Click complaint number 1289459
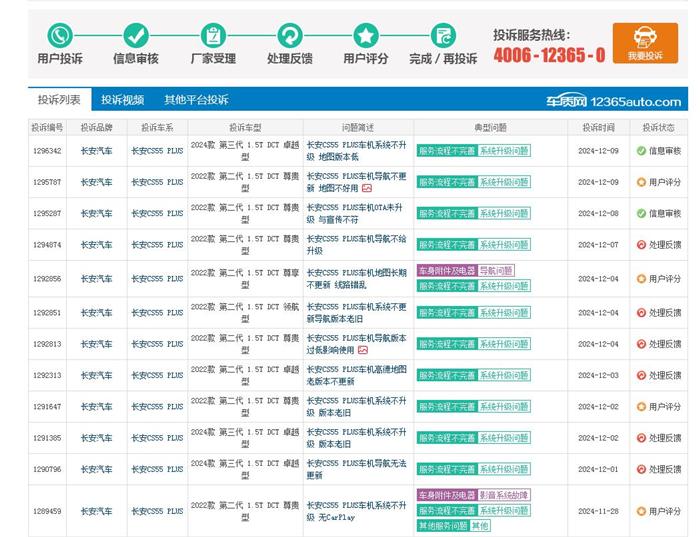This screenshot has height=537, width=700. pos(47,511)
